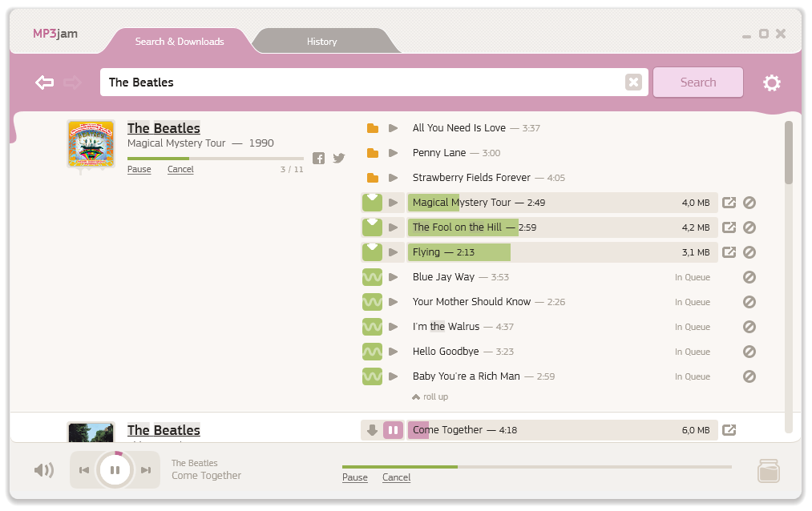Play Magical Mystery Tour track preview

tap(393, 203)
